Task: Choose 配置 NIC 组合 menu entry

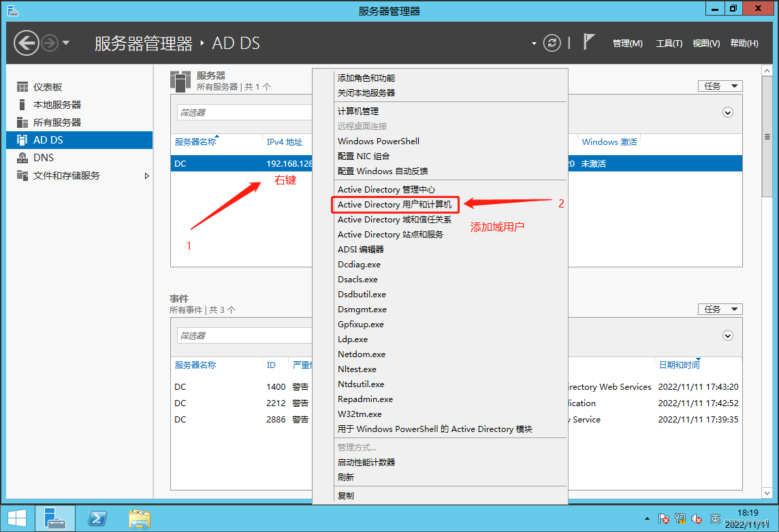Action: pyautogui.click(x=363, y=156)
